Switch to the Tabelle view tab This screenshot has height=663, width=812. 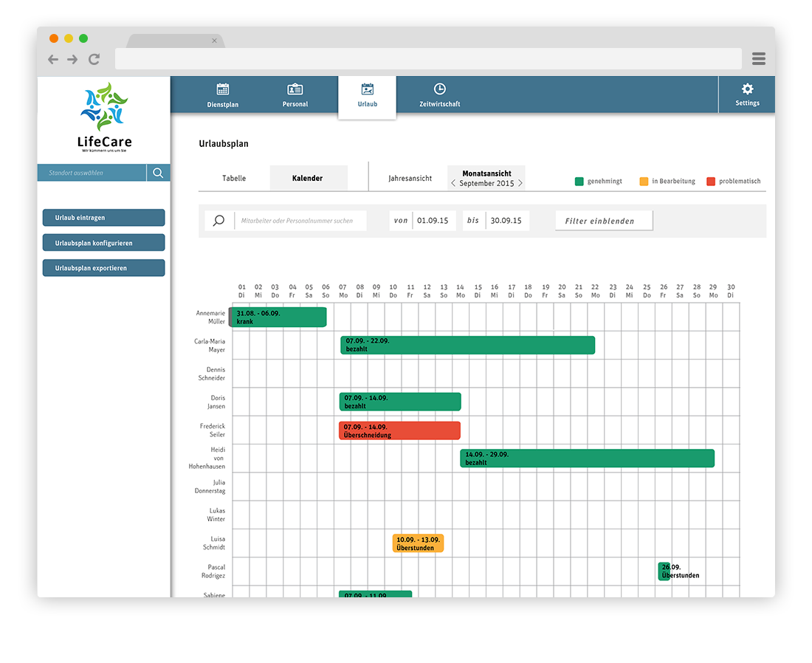tap(234, 178)
